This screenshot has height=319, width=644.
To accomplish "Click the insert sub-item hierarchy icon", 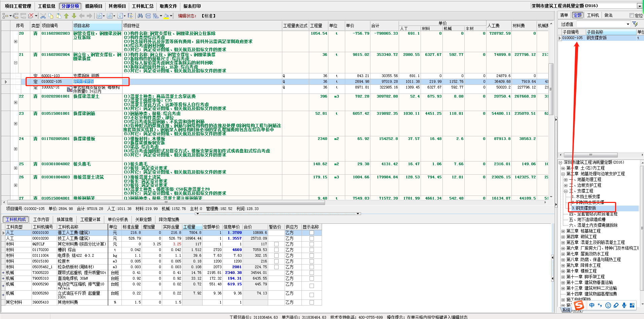I will tap(15, 16).
